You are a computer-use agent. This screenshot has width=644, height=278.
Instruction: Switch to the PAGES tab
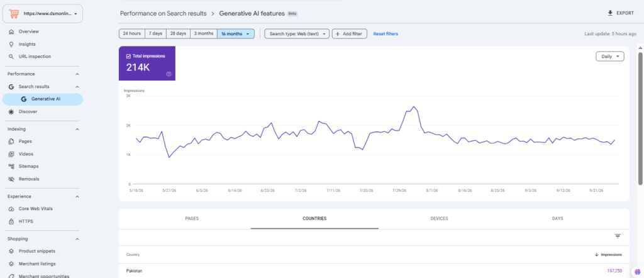click(192, 218)
